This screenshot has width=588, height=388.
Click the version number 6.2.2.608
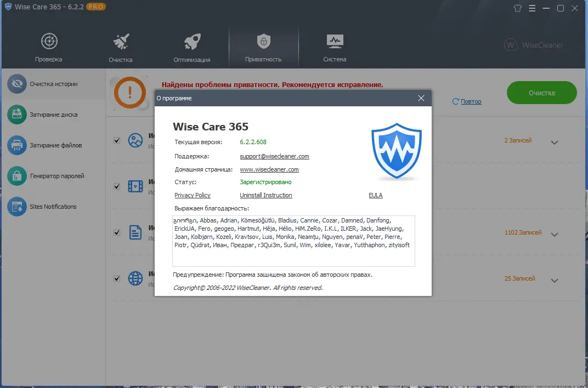(253, 142)
